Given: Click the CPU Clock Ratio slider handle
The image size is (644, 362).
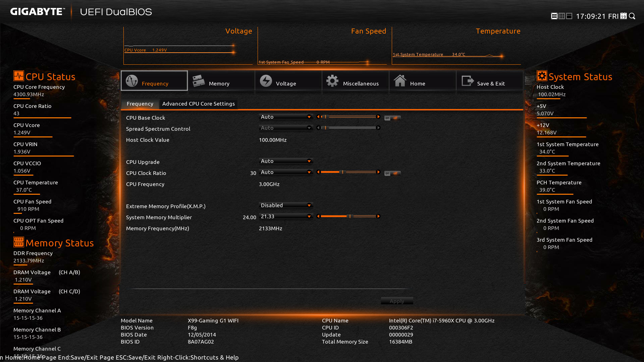Looking at the screenshot, I should [342, 172].
